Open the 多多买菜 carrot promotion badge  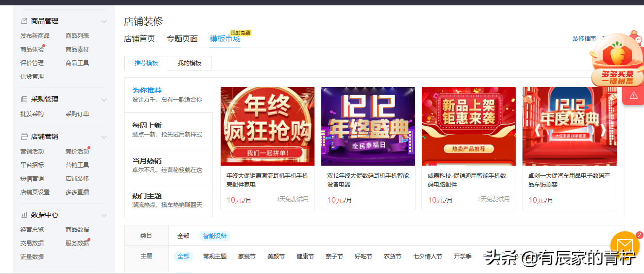pos(616,60)
